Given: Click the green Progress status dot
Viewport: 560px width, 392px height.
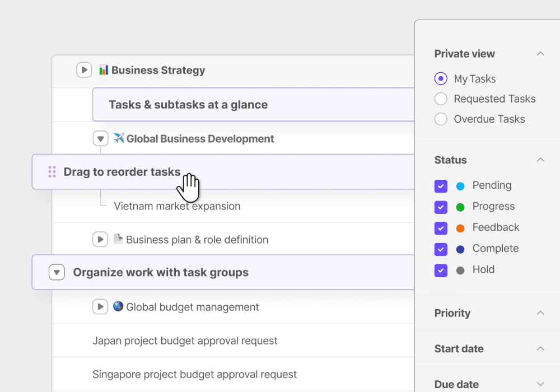Looking at the screenshot, I should [460, 207].
